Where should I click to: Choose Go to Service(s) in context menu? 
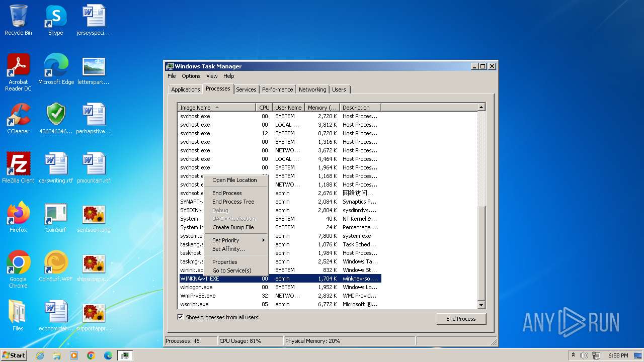pyautogui.click(x=235, y=270)
